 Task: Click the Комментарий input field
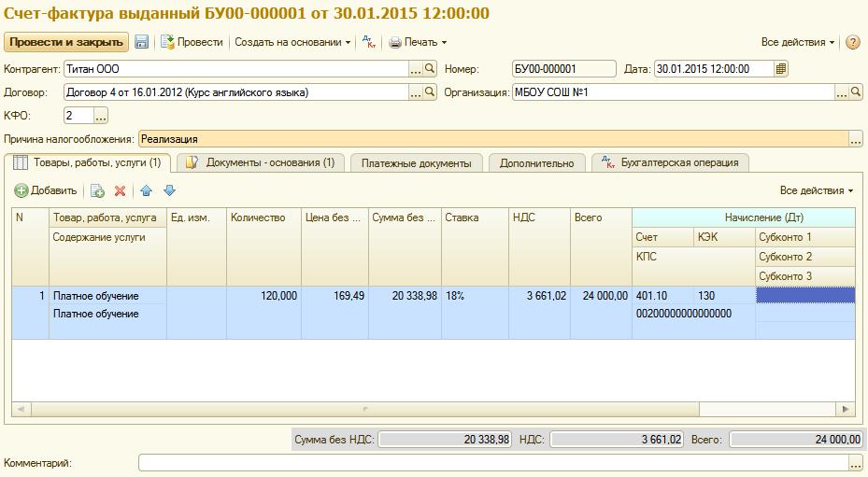tap(493, 463)
